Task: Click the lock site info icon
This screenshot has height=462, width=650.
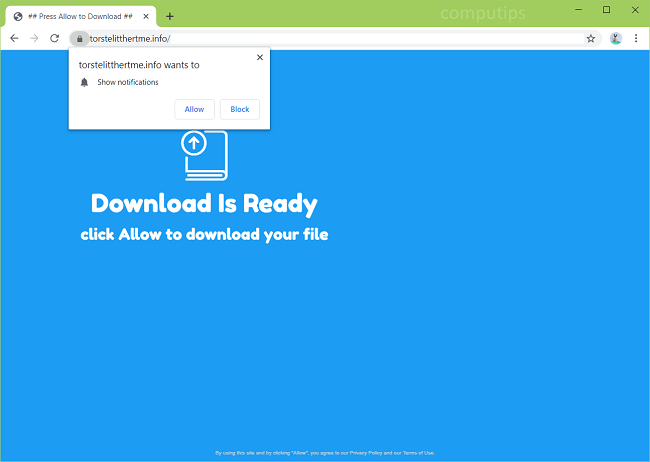Action: pyautogui.click(x=78, y=38)
